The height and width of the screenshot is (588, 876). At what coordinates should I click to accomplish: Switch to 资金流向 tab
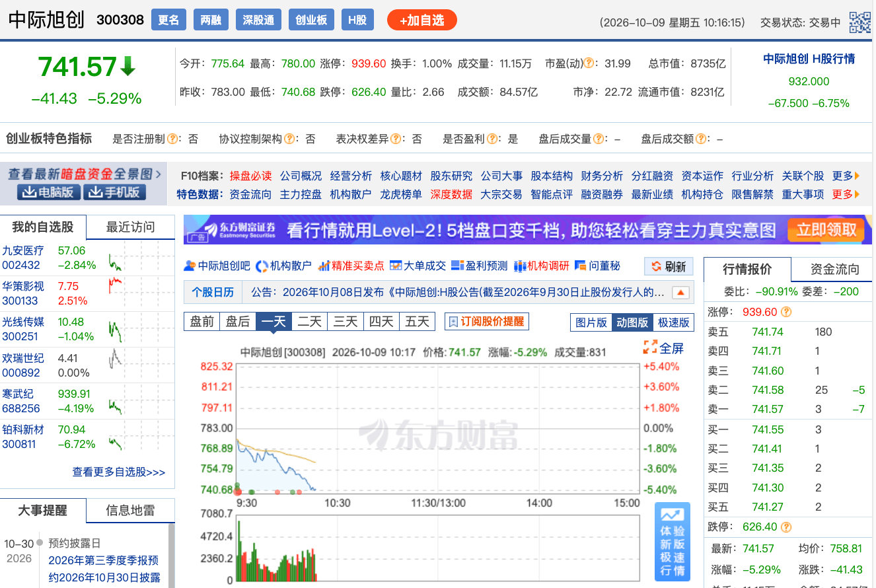pyautogui.click(x=835, y=269)
